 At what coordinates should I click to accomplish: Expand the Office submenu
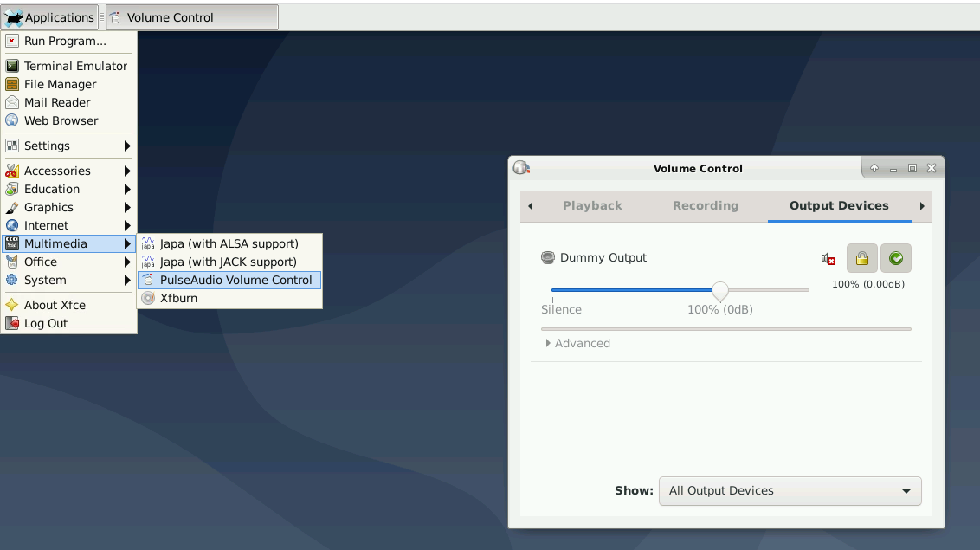pyautogui.click(x=68, y=262)
